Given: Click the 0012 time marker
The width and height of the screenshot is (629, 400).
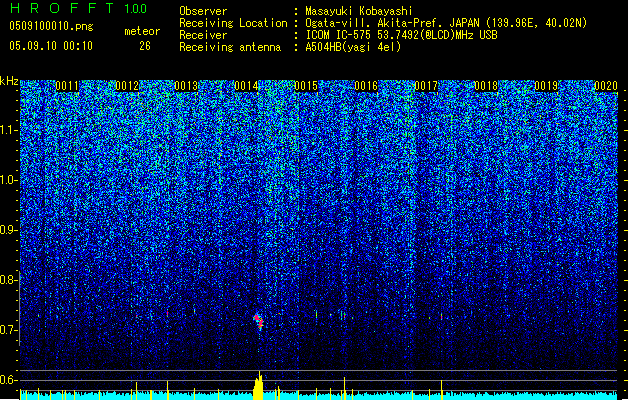Looking at the screenshot, I should [127, 86].
